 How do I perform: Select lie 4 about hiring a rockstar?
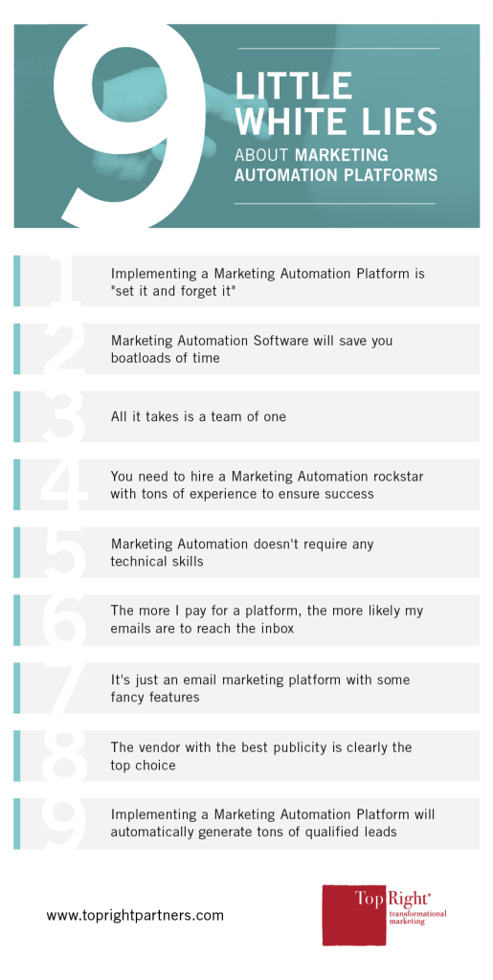(267, 485)
